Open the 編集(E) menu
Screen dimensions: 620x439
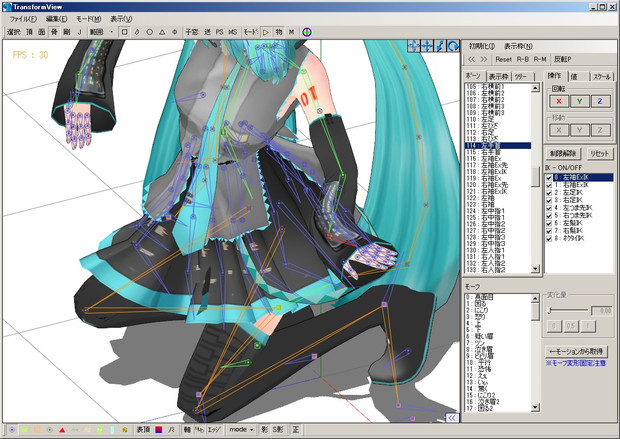(x=57, y=19)
